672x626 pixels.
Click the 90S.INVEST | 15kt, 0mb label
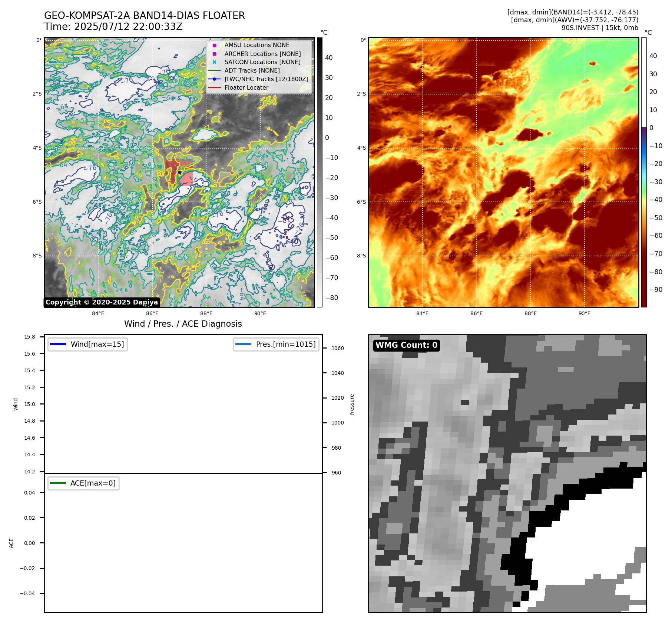[x=600, y=28]
